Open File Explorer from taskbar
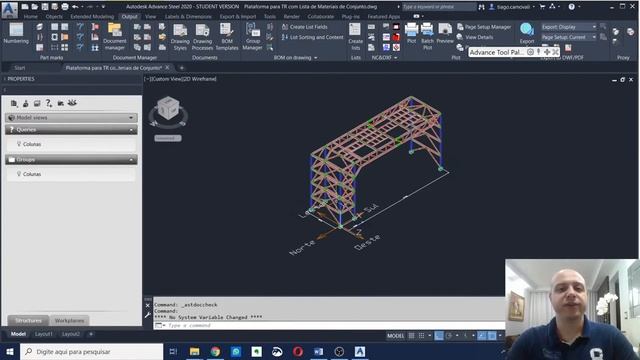Screen dimensions: 640x360 (195, 351)
